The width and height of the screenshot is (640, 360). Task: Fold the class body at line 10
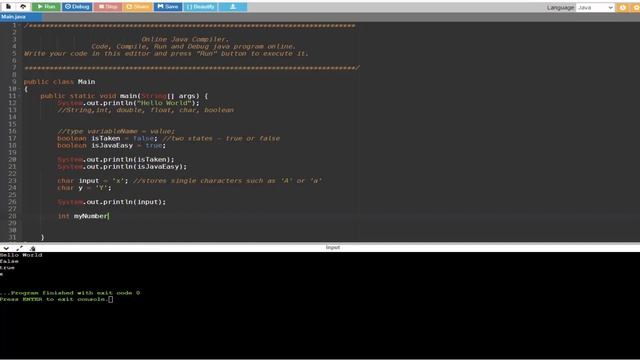[x=20, y=89]
